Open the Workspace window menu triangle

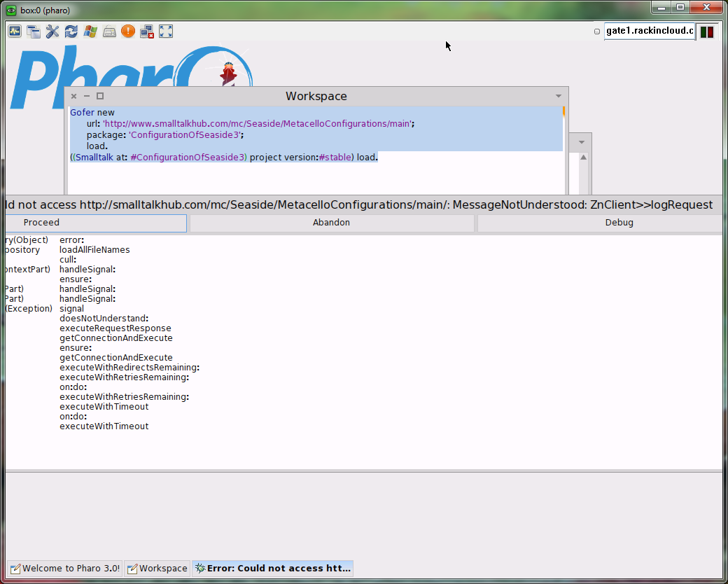(559, 96)
